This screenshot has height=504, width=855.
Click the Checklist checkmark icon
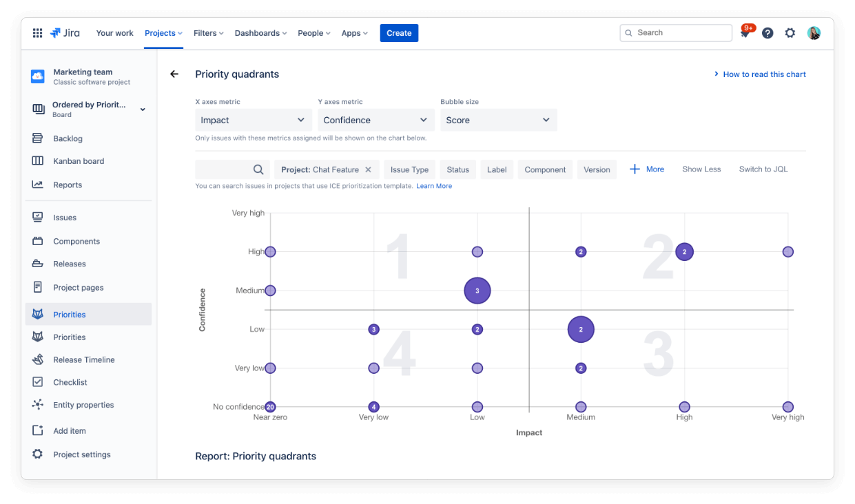(38, 382)
